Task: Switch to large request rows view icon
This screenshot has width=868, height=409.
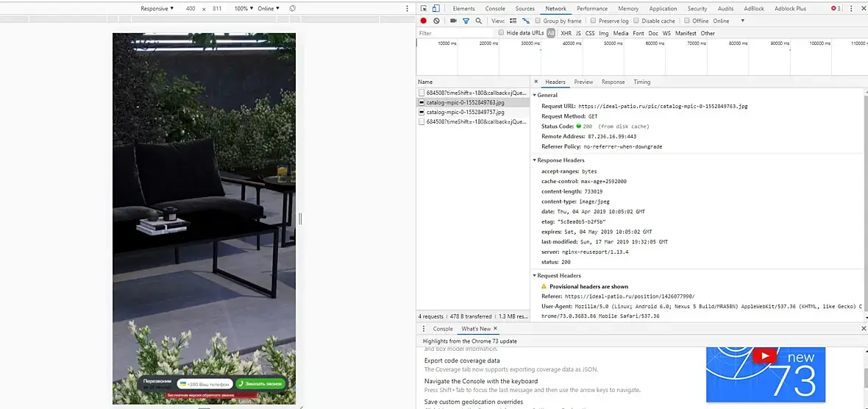Action: tap(513, 21)
